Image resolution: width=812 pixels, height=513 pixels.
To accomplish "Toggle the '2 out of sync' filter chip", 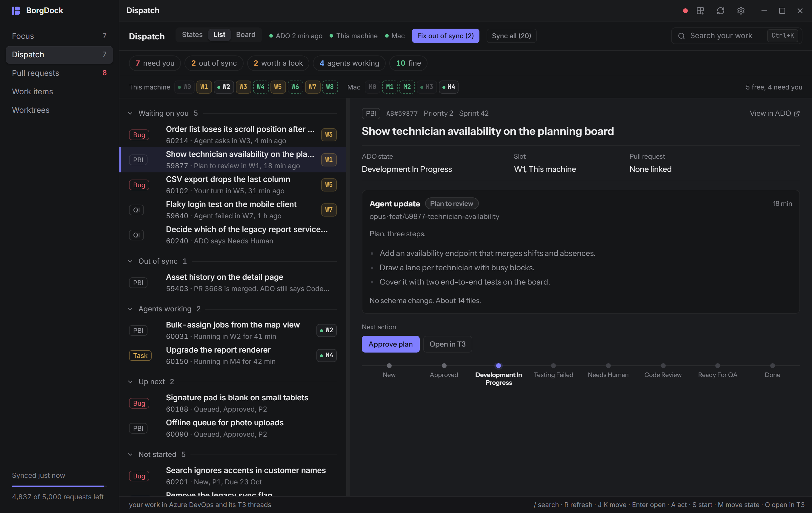I will (x=214, y=63).
